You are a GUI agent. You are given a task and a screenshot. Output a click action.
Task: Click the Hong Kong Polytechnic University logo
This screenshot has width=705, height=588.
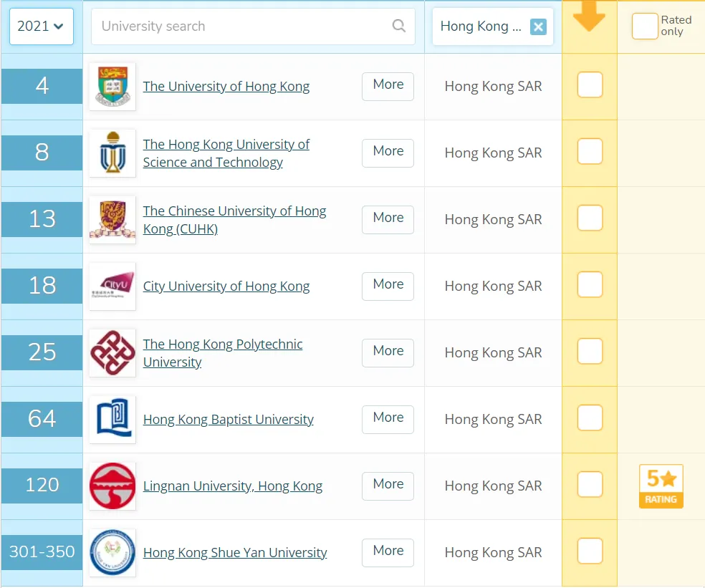point(112,353)
